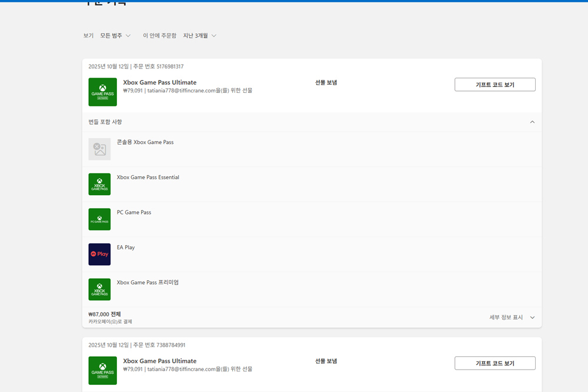The height and width of the screenshot is (392, 588).
Task: Click the "보기" filter label
Action: point(88,36)
